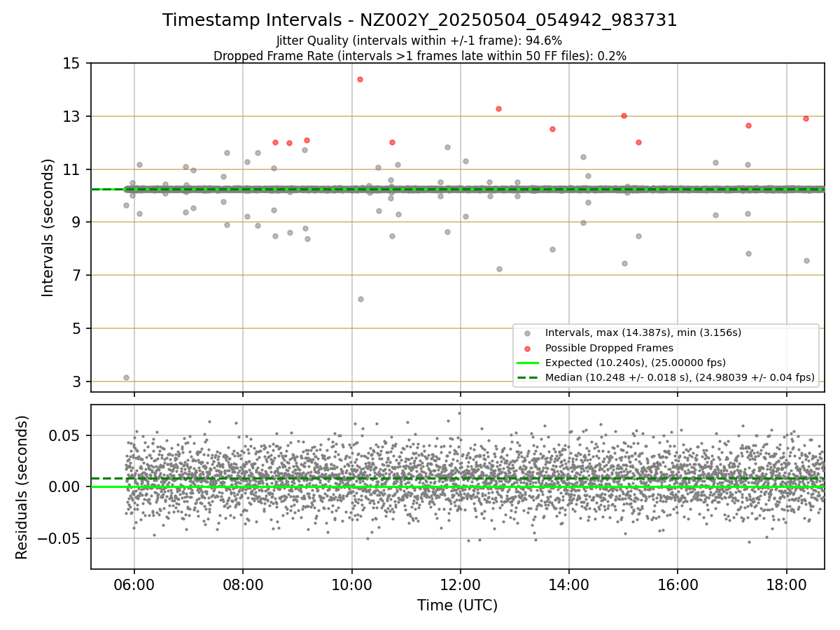The image size is (840, 630).
Task: Click the 'Time (UTC)' x-axis label
Action: pos(457,605)
